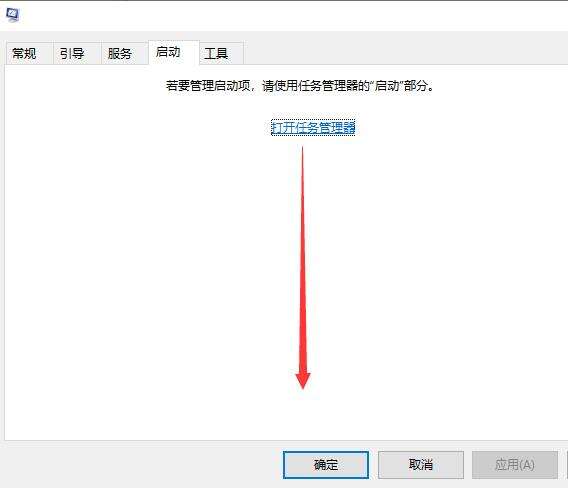568x488 pixels.
Task: Click the blank title bar beside the icon
Action: tap(290, 15)
